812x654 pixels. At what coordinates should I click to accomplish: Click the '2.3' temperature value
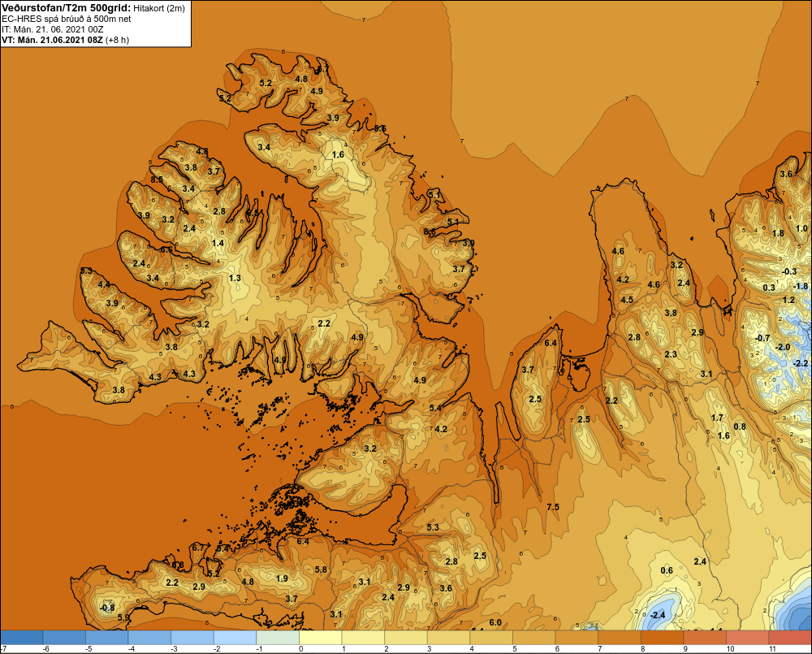(671, 354)
